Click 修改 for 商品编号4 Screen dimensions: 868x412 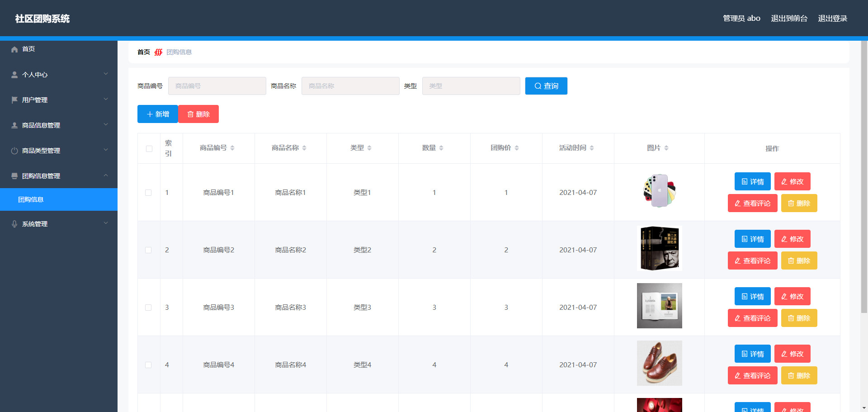click(x=793, y=354)
